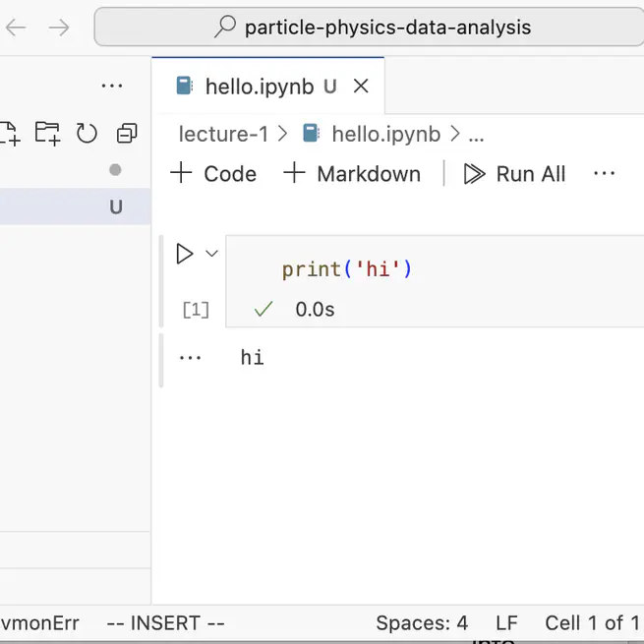Click the 'hi' output text
Viewport: 644px width, 644px height.
coord(252,357)
